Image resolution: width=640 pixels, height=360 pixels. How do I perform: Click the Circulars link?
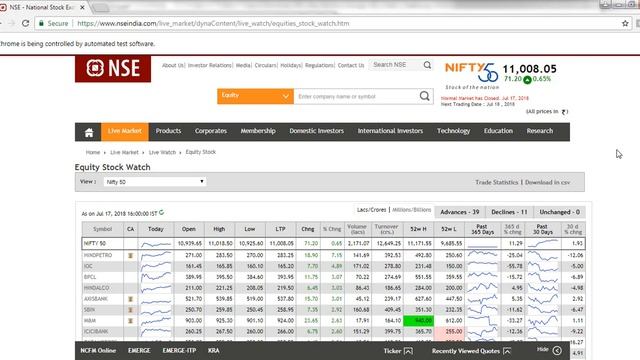[265, 65]
